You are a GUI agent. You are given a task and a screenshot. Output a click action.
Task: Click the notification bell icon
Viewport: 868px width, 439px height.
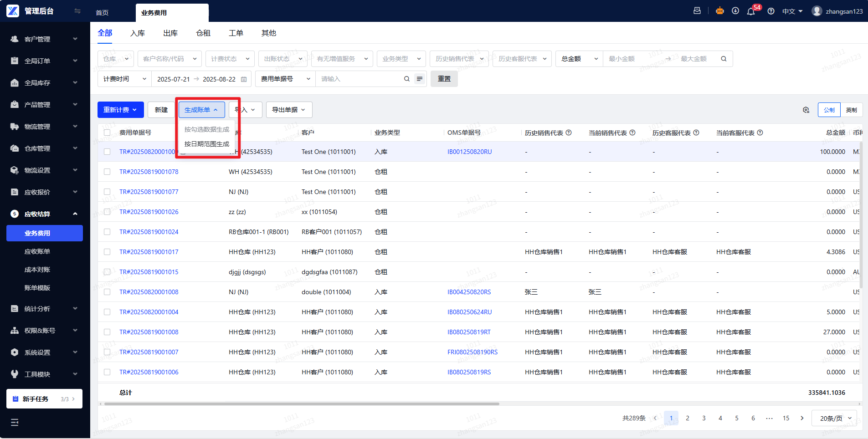751,11
